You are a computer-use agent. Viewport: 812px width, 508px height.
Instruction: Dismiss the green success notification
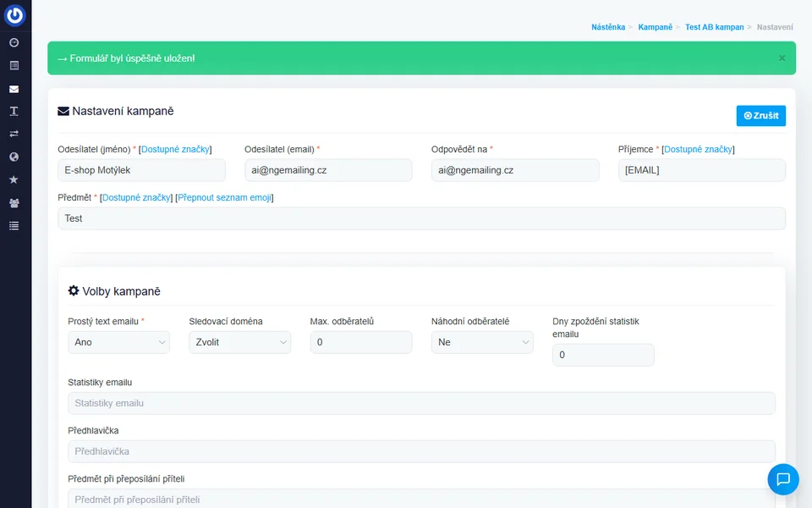782,58
